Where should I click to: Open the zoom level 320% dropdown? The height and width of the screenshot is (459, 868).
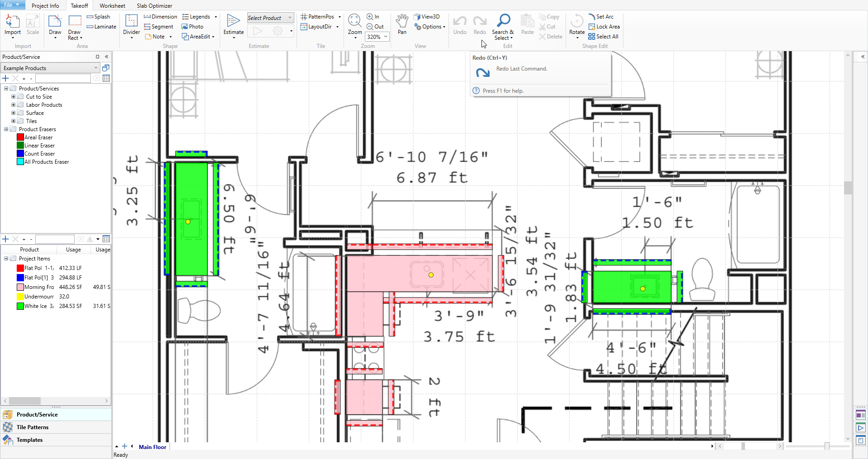[377, 37]
